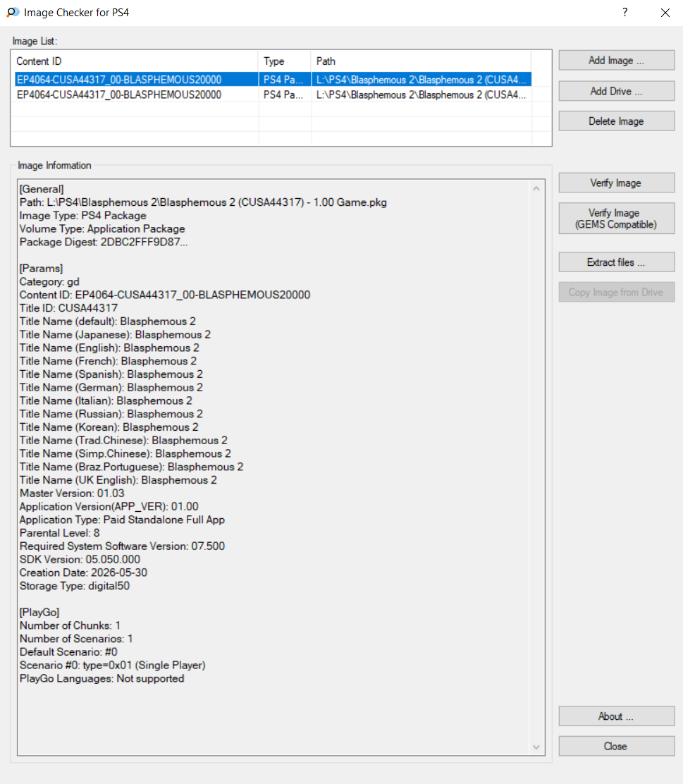Sort by the Content ID column header
Screen dimensions: 683x784
tap(135, 61)
